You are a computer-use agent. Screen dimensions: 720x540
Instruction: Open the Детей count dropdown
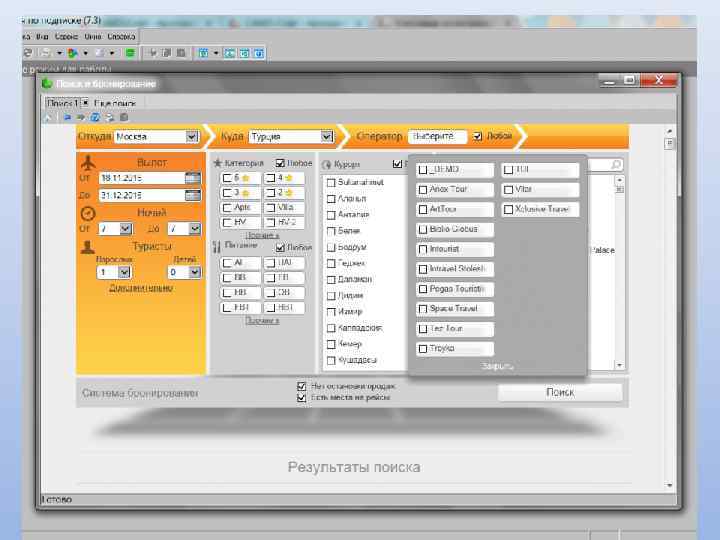[195, 272]
